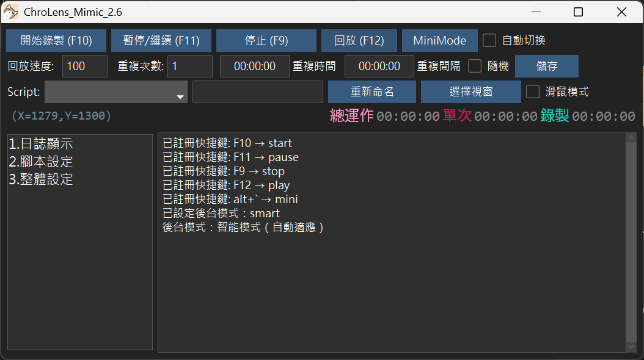Click log scrollbar down arrow

click(x=631, y=347)
